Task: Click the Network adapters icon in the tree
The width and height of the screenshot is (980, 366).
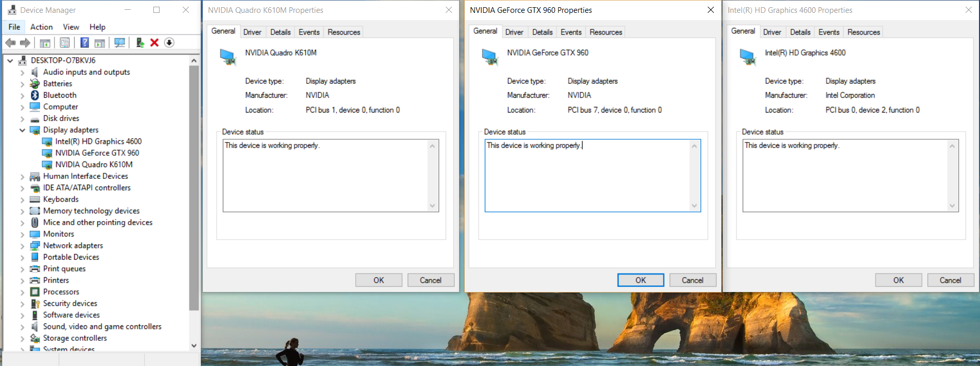Action: [x=34, y=246]
